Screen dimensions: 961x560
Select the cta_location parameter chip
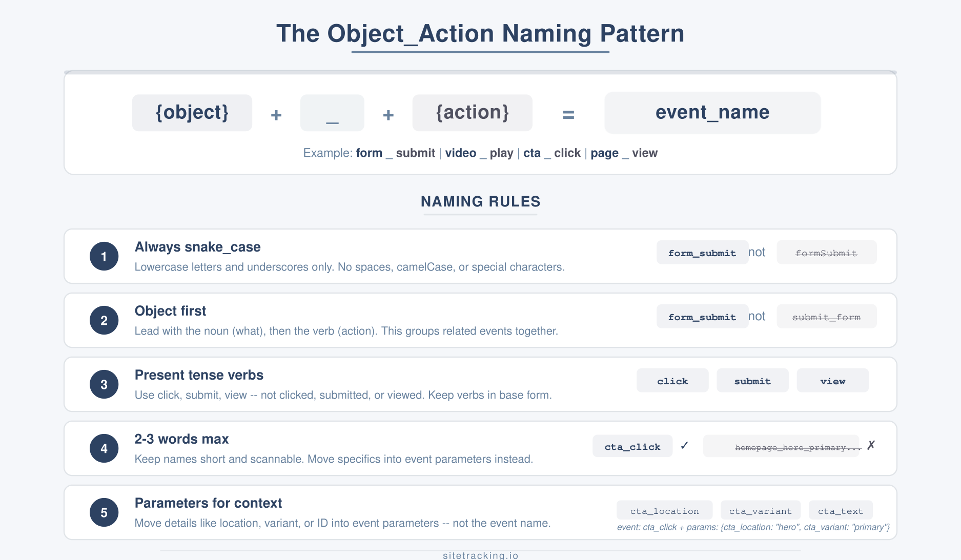point(664,510)
